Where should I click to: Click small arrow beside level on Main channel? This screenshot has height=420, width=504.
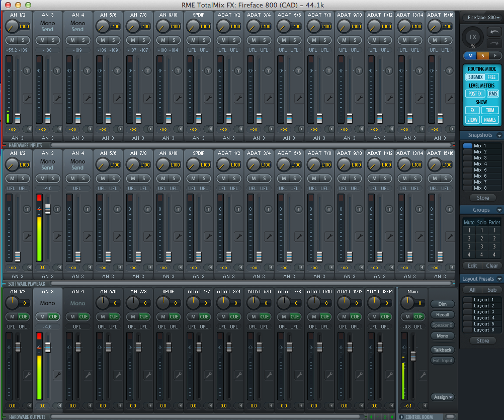pos(425,405)
